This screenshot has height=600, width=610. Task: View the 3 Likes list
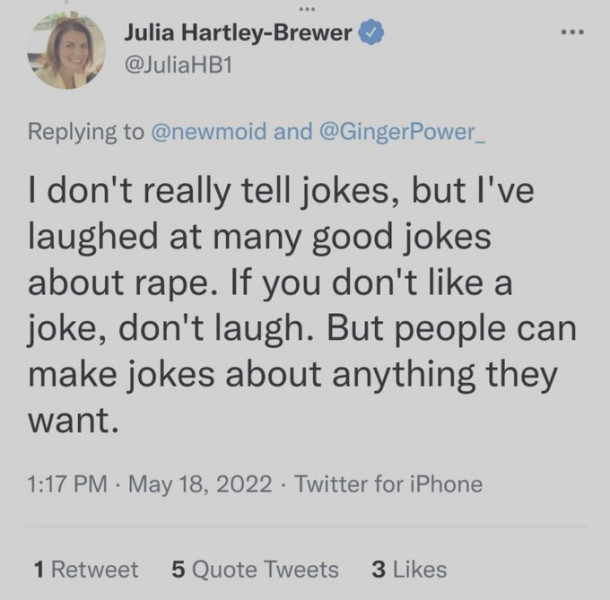pyautogui.click(x=408, y=569)
